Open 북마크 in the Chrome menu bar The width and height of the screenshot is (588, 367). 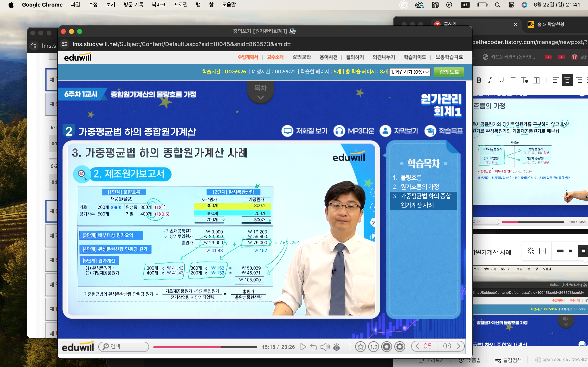[x=158, y=5]
